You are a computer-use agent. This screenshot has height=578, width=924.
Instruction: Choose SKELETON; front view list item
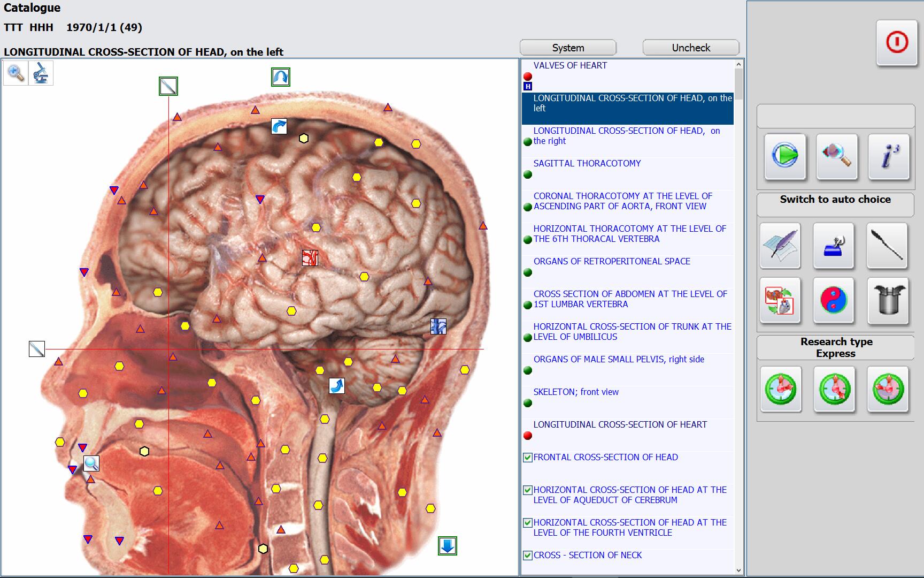[x=575, y=392]
